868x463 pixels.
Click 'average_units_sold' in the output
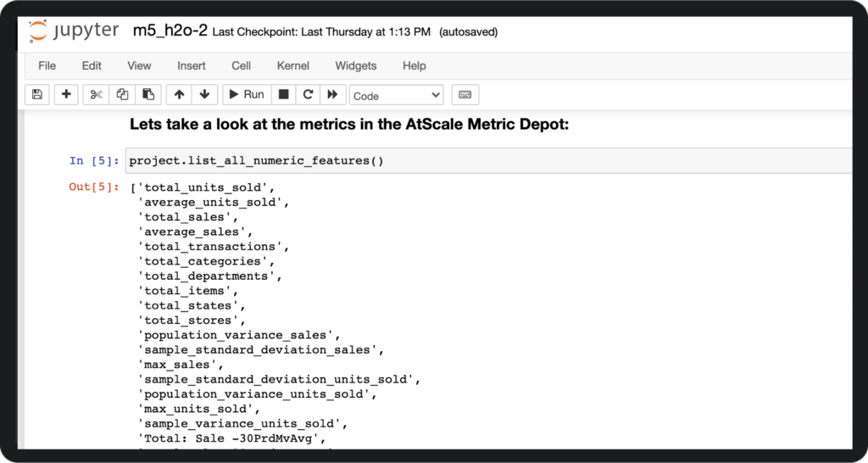tap(211, 202)
